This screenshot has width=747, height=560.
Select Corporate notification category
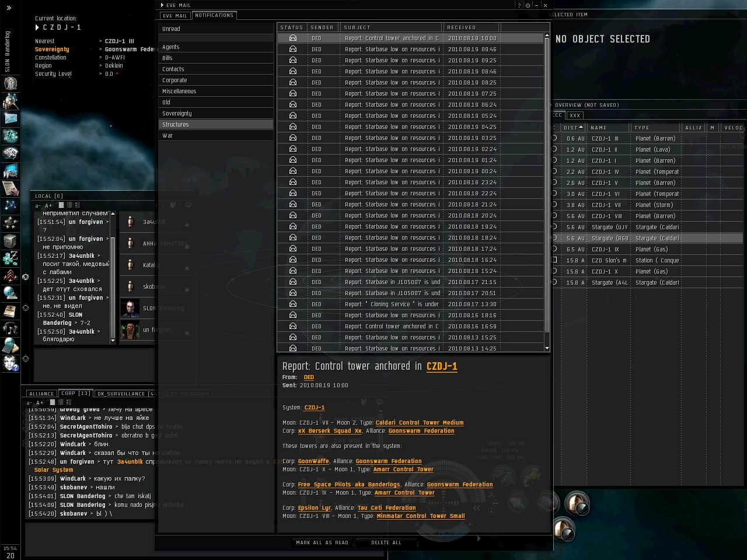pyautogui.click(x=216, y=80)
